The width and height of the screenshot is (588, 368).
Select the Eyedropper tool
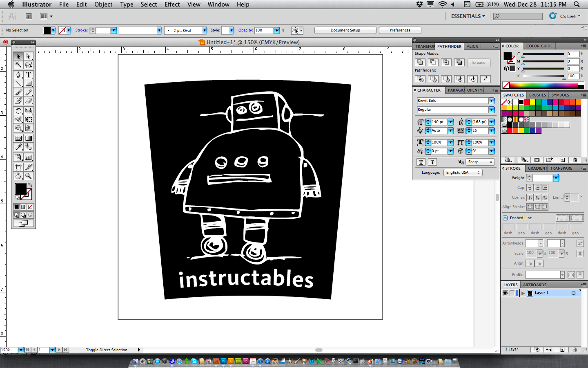coord(18,147)
